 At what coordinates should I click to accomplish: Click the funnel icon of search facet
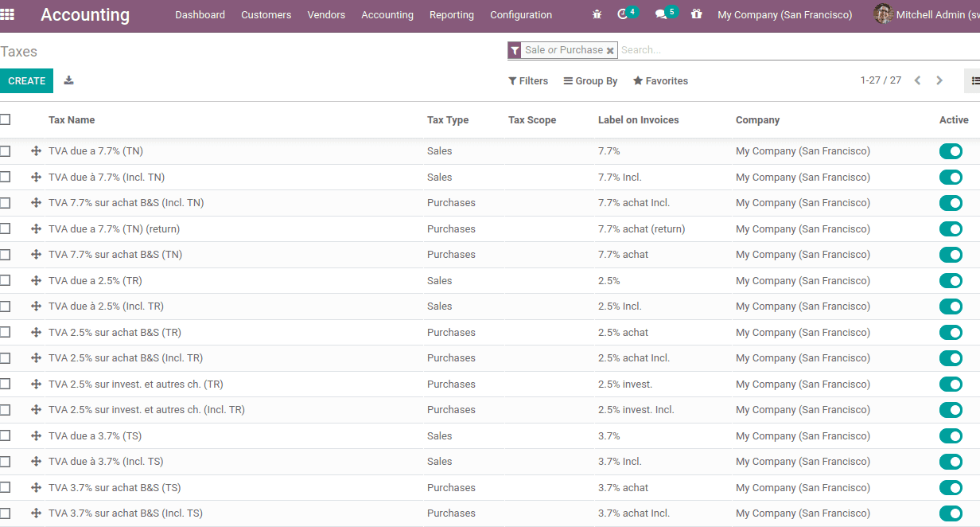point(515,50)
